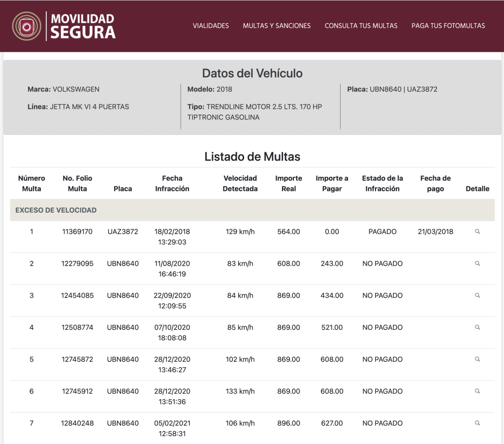
Task: Click the Fecha Infracción column header
Action: (172, 184)
